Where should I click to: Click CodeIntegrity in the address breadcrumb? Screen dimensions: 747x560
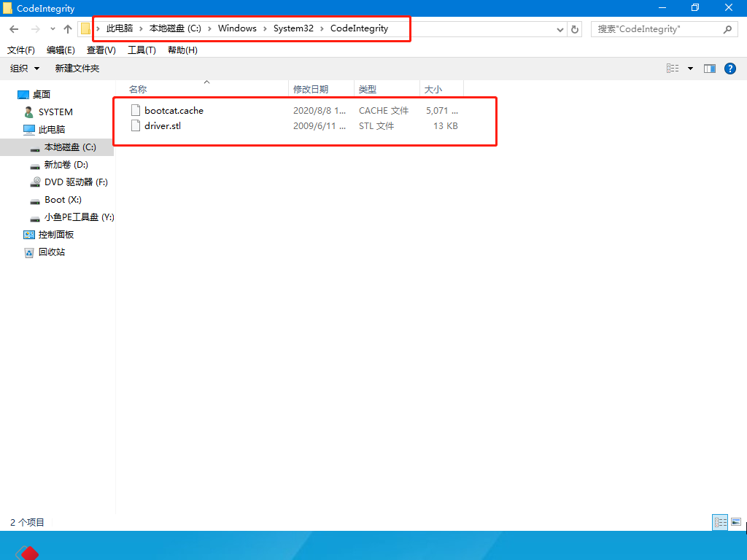359,28
